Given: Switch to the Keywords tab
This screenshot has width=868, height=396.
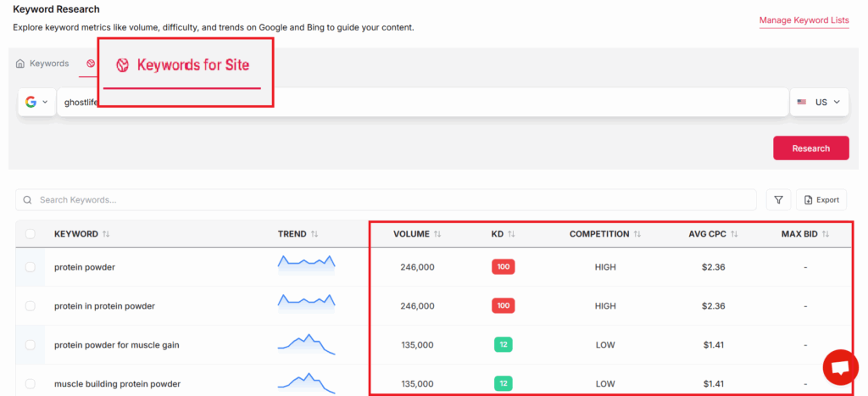Looking at the screenshot, I should click(x=42, y=64).
